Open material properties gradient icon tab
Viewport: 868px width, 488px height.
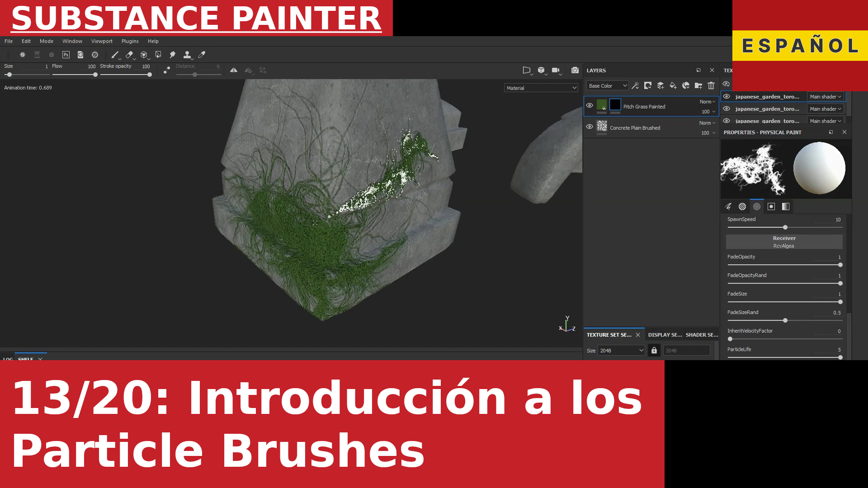[786, 206]
